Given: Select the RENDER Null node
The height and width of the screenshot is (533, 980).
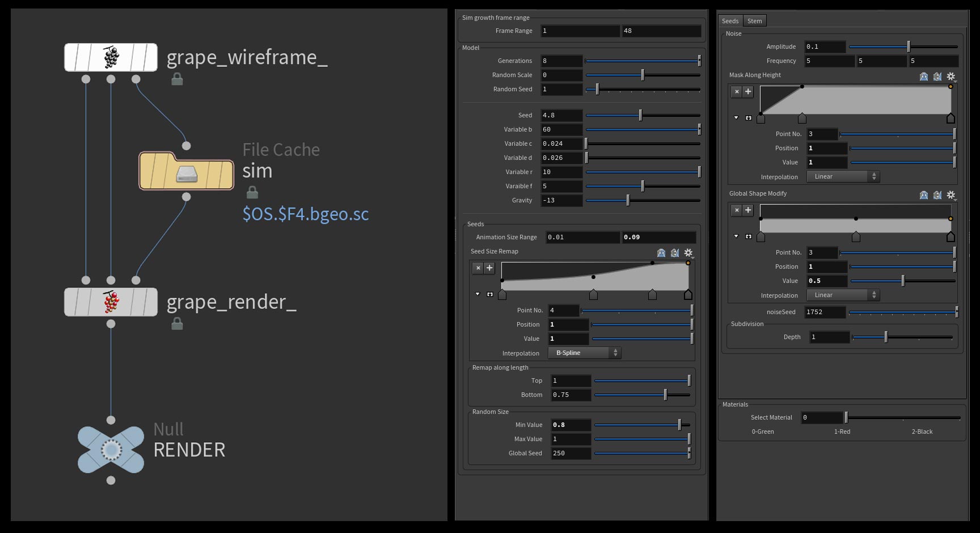Looking at the screenshot, I should [x=111, y=450].
